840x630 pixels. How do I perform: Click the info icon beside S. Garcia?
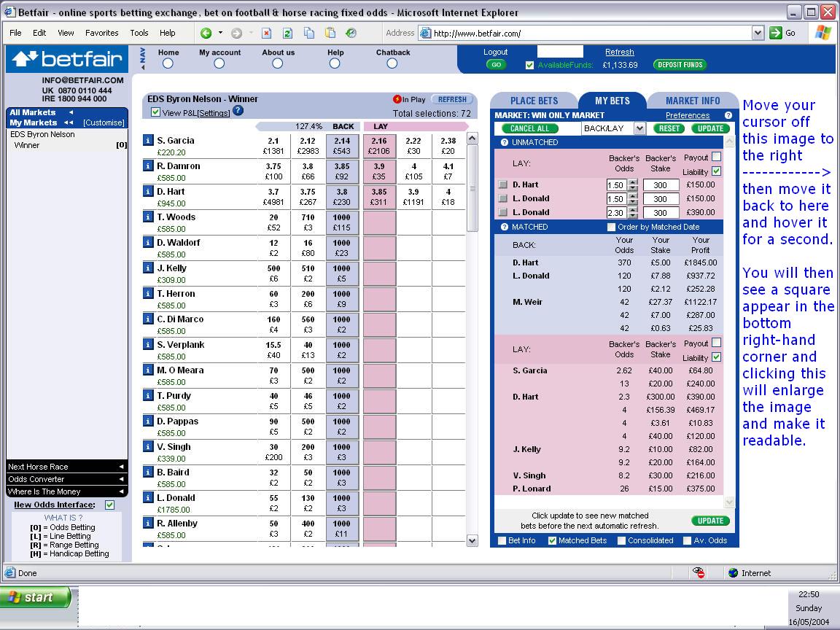148,141
